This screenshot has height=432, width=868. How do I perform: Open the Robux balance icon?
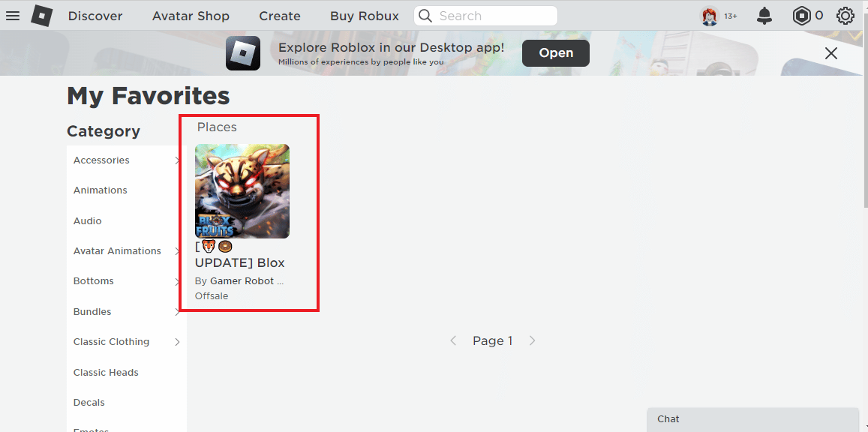point(801,16)
